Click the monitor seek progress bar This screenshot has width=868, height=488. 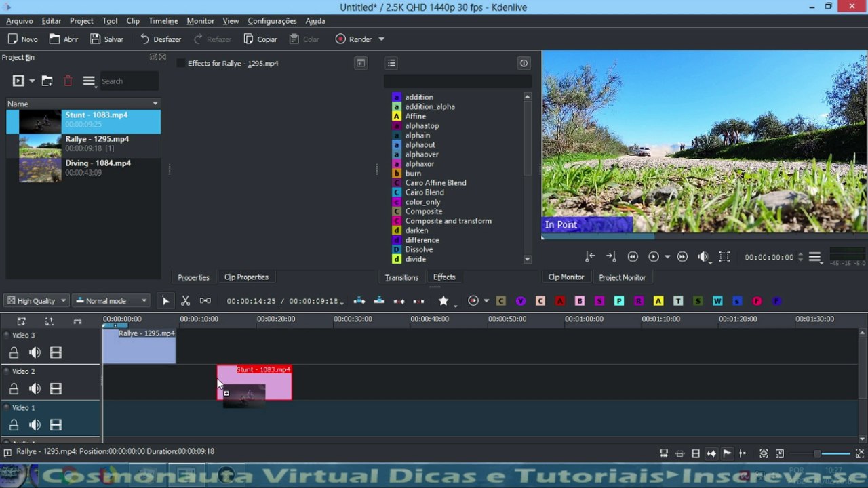tap(704, 237)
